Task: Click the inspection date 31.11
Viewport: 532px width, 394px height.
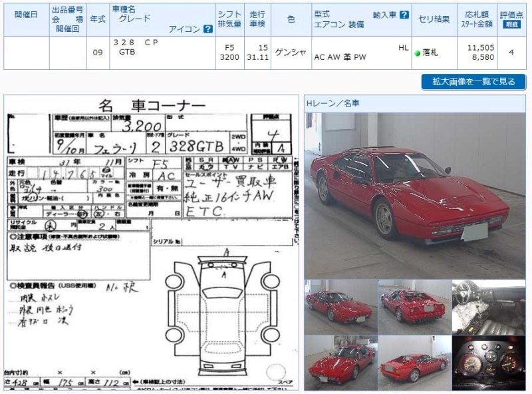Action: click(x=258, y=57)
